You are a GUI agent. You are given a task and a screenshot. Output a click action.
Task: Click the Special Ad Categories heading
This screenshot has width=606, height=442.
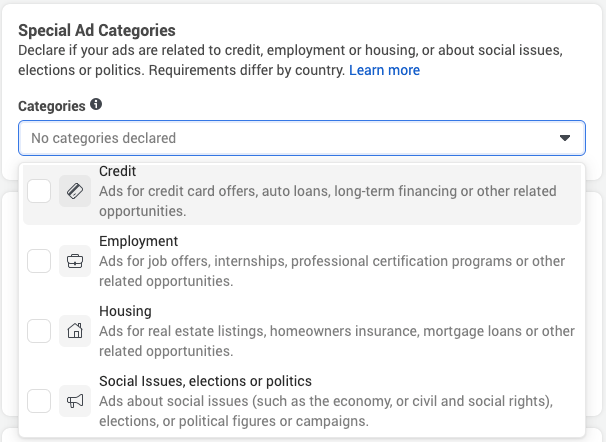point(97,30)
